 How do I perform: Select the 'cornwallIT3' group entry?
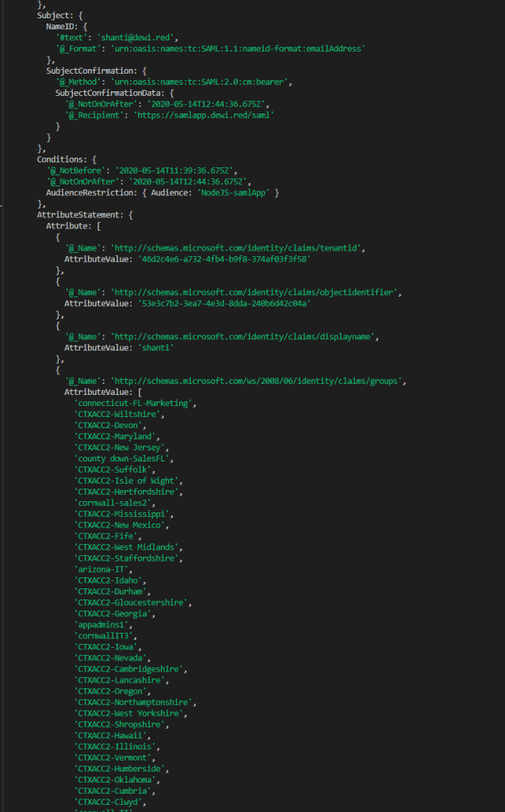click(x=105, y=637)
